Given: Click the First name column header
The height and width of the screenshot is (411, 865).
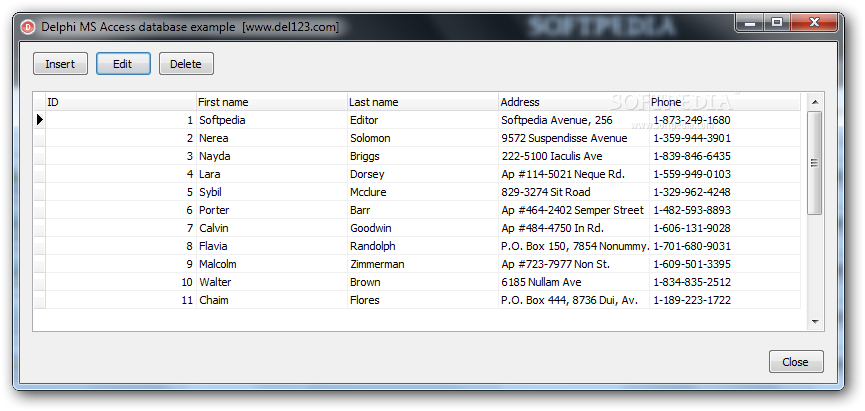Looking at the screenshot, I should coord(272,102).
